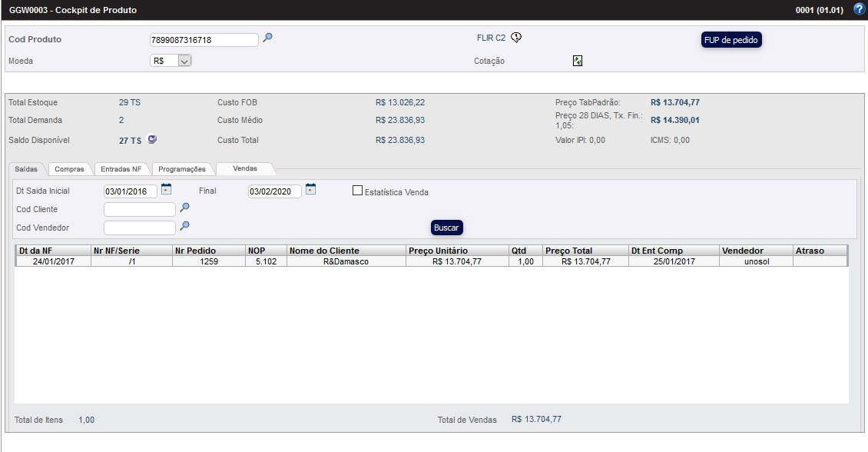
Task: Search sellers with Cod Vendedor magnifier
Action: (184, 226)
